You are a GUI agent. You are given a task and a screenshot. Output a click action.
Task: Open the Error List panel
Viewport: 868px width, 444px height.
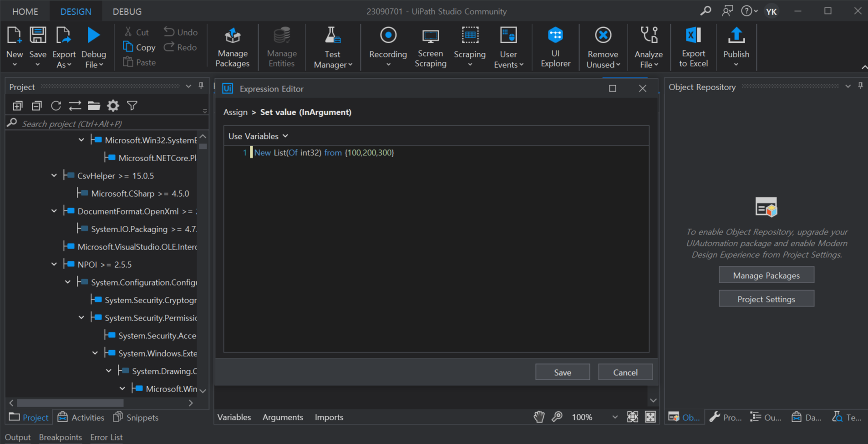(107, 437)
